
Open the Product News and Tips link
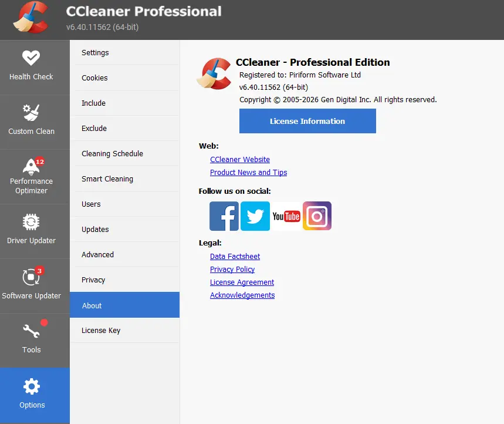pos(248,173)
